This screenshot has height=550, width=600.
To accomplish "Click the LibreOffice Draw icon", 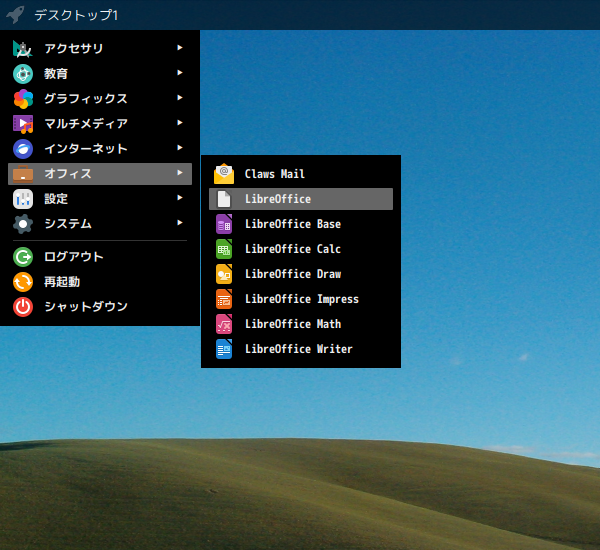I will (x=224, y=274).
